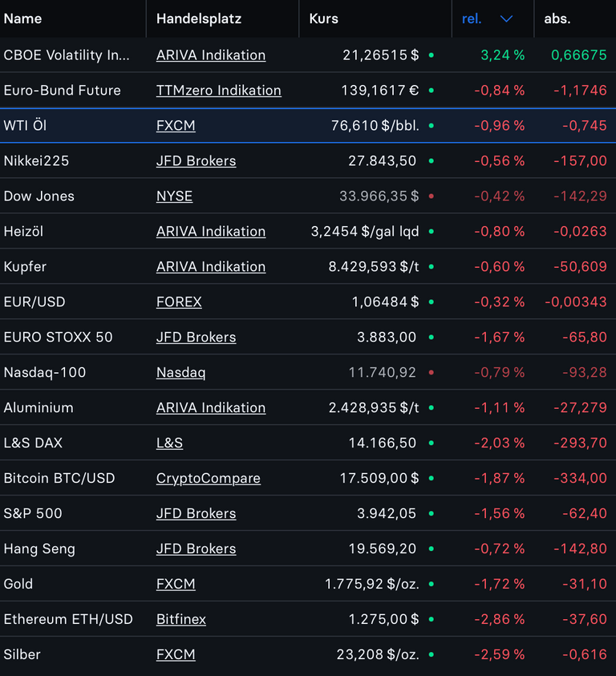Click the 3,24 % relative change
Screen dimensions: 616x676
(503, 55)
